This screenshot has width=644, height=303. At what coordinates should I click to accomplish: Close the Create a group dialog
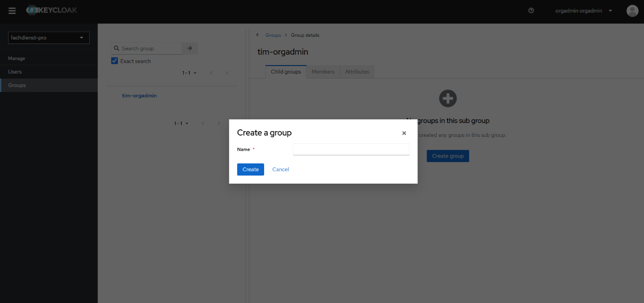pyautogui.click(x=404, y=133)
